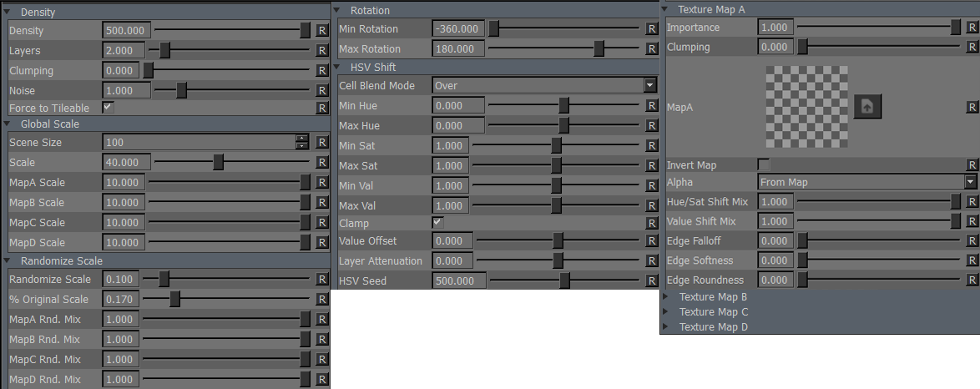Click the Scene Size input field
This screenshot has width=980, height=389.
199,143
